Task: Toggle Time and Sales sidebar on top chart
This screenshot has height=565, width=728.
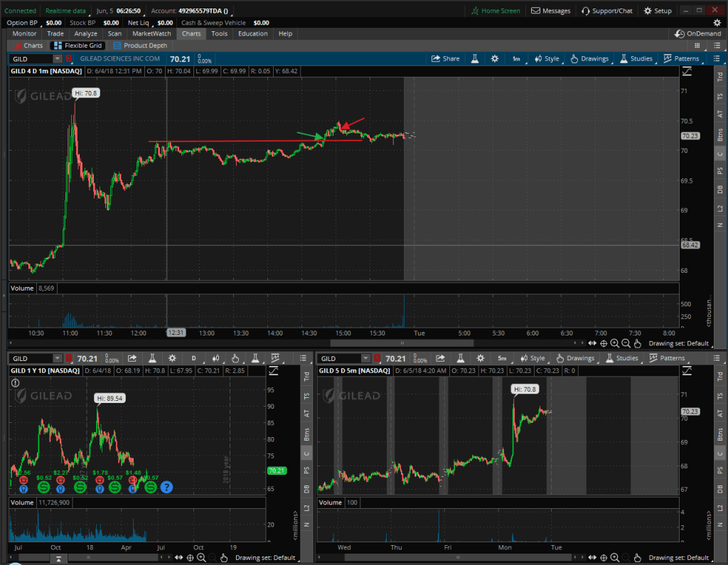Action: (719, 94)
